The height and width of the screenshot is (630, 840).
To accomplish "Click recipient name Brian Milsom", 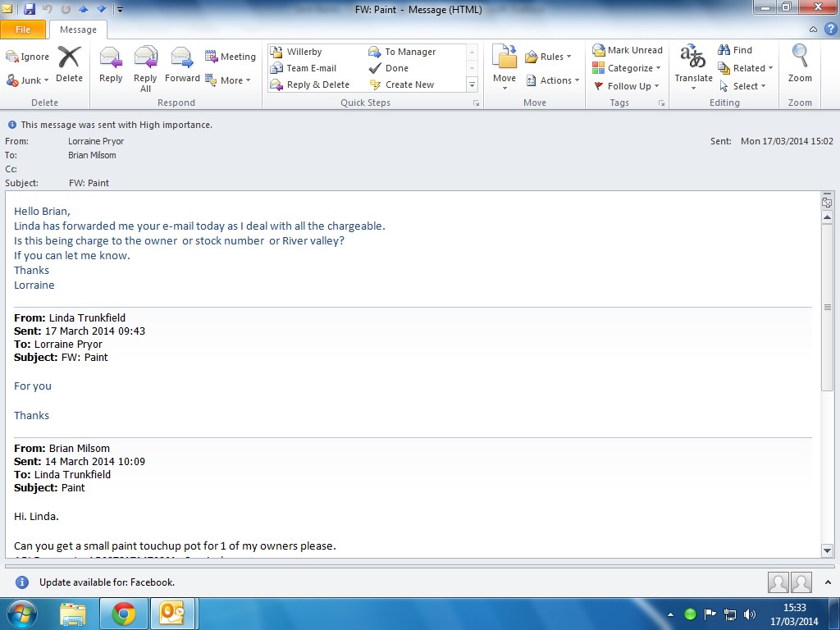I will (92, 155).
